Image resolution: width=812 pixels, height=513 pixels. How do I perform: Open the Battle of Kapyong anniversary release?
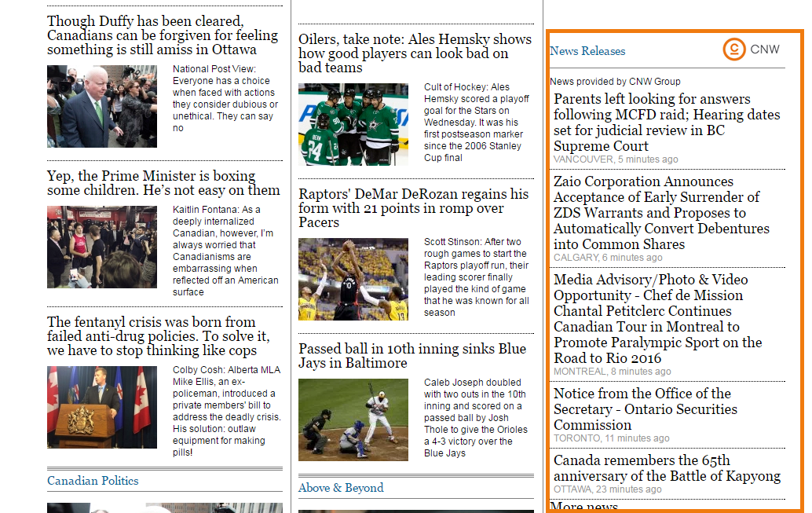(667, 468)
